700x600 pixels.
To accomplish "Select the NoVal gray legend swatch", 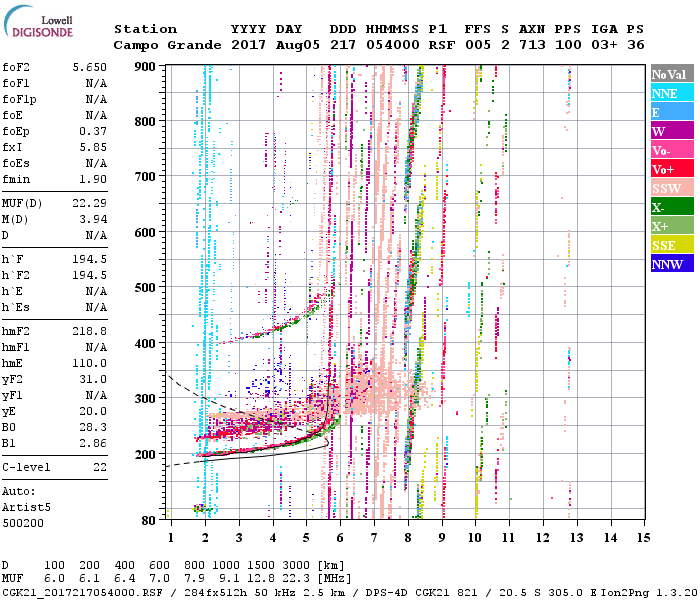I will pos(671,75).
